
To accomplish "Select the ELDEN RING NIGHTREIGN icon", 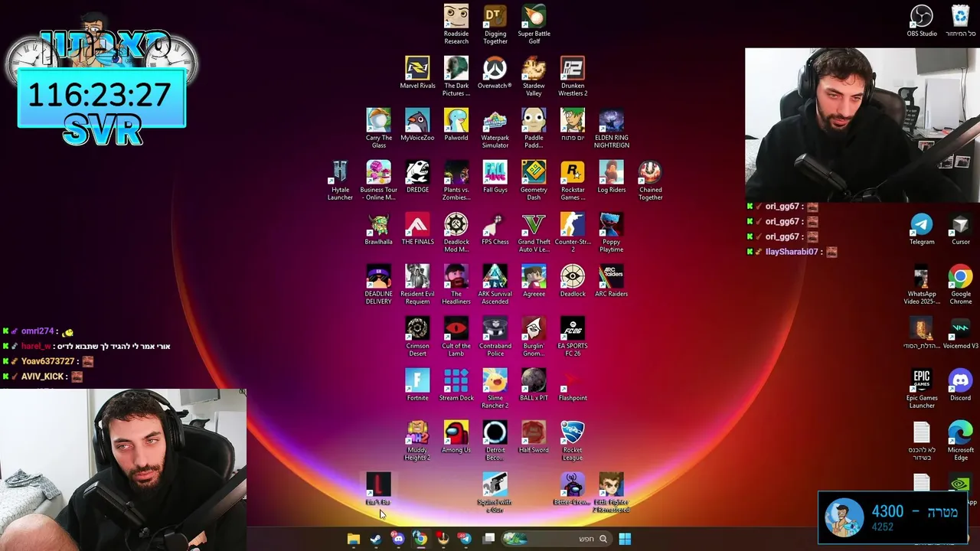I will pos(612,129).
